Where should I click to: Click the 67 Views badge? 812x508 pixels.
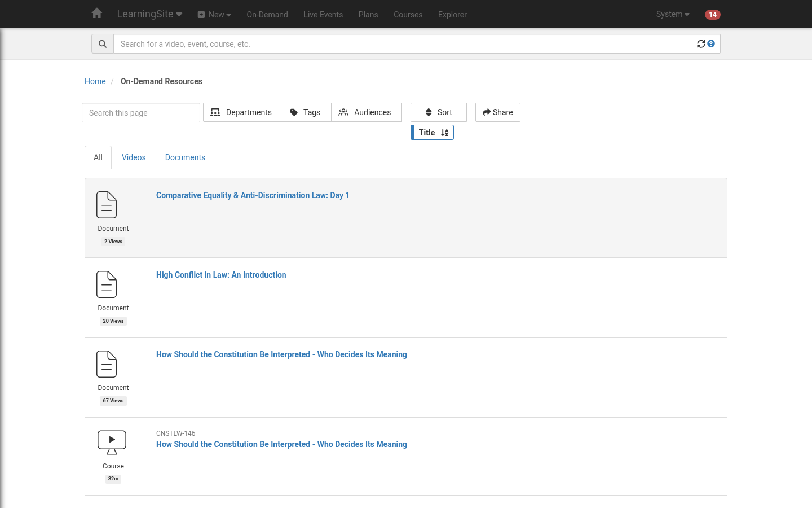pyautogui.click(x=113, y=401)
